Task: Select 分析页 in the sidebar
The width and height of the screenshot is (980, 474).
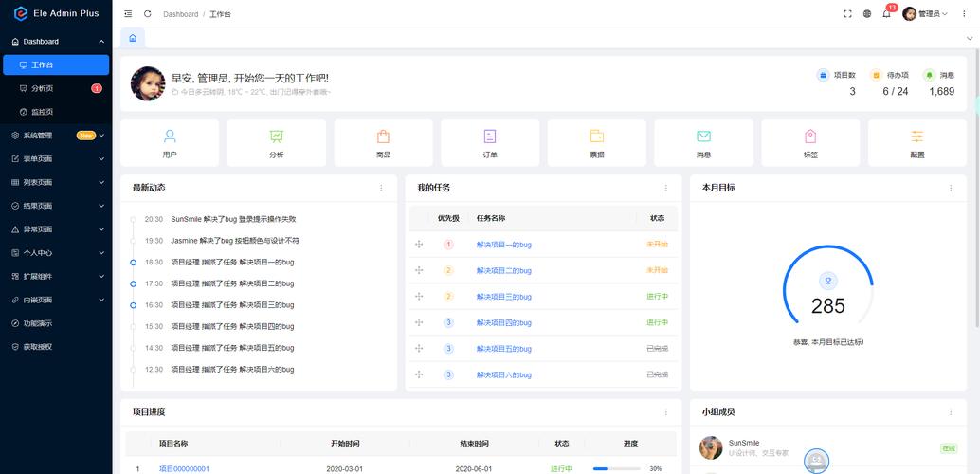Action: 43,88
